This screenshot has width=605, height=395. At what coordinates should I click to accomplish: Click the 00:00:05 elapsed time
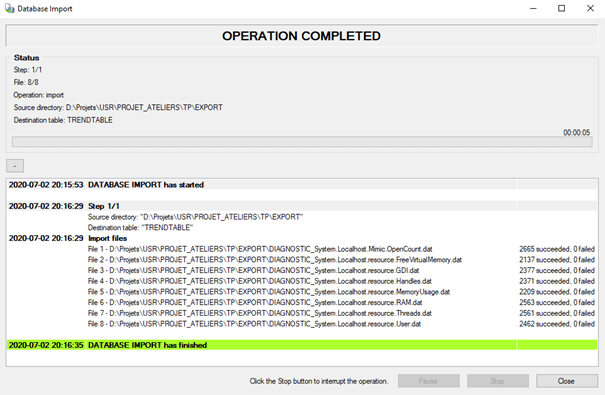click(576, 132)
